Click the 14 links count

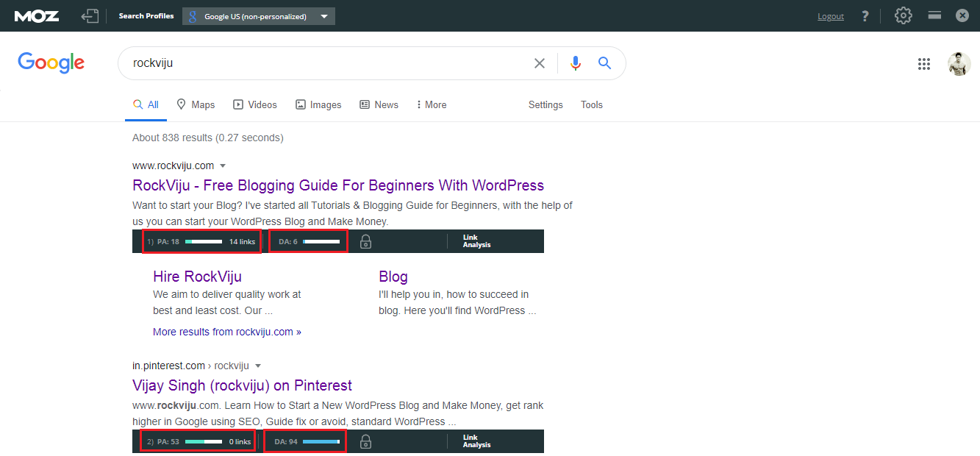tap(242, 241)
